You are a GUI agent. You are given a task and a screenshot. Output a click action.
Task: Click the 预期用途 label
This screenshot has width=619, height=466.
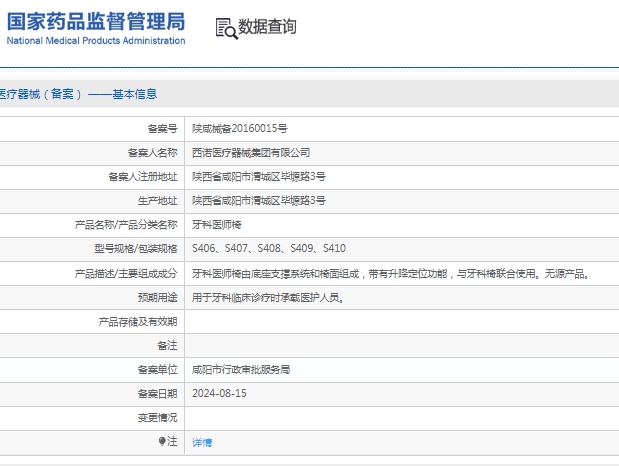(x=158, y=297)
